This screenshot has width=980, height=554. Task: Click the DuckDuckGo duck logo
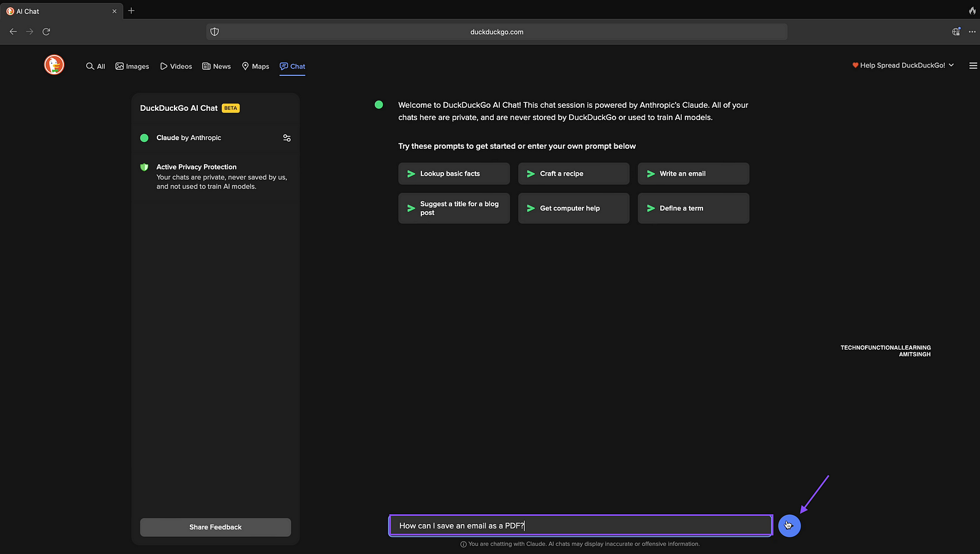click(x=54, y=65)
